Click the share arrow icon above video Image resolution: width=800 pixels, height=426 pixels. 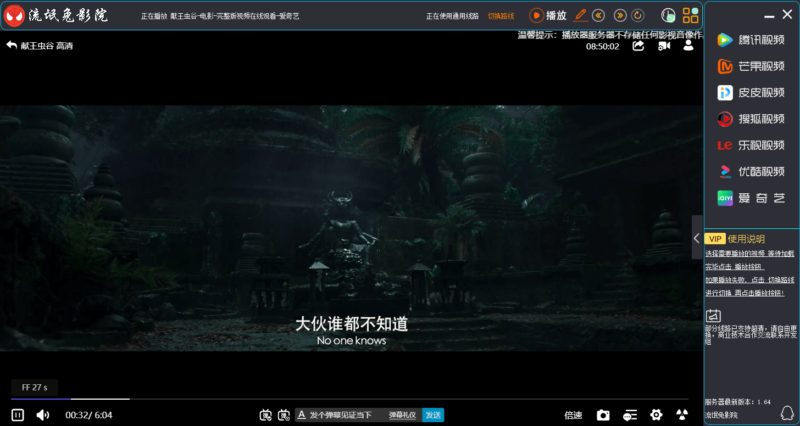637,46
